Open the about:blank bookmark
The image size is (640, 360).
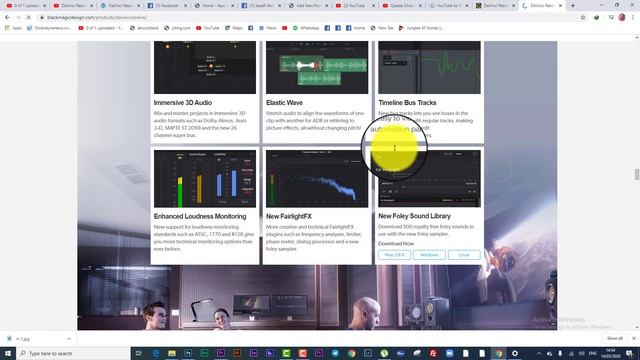point(144,28)
